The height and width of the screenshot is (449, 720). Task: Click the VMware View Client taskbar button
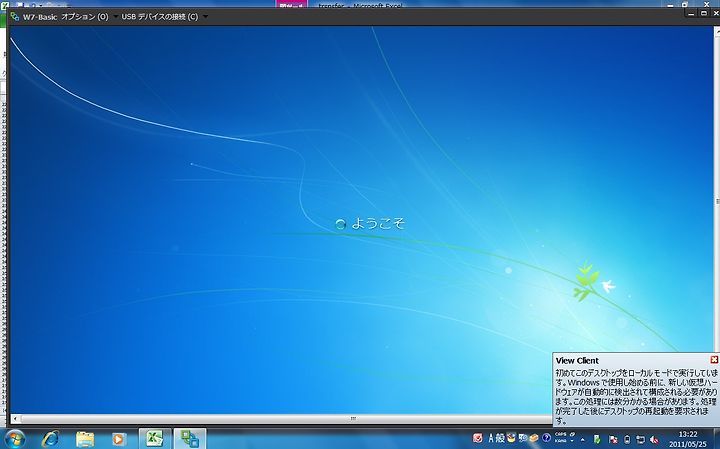point(190,438)
